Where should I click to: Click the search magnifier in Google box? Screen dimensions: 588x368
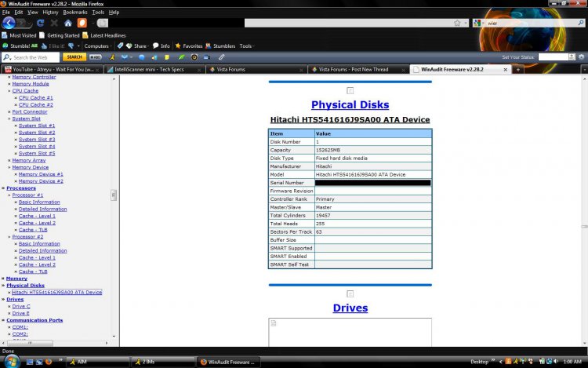(x=581, y=23)
